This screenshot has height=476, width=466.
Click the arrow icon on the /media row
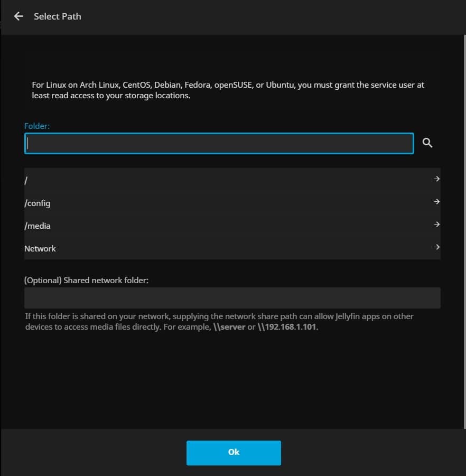click(x=436, y=225)
